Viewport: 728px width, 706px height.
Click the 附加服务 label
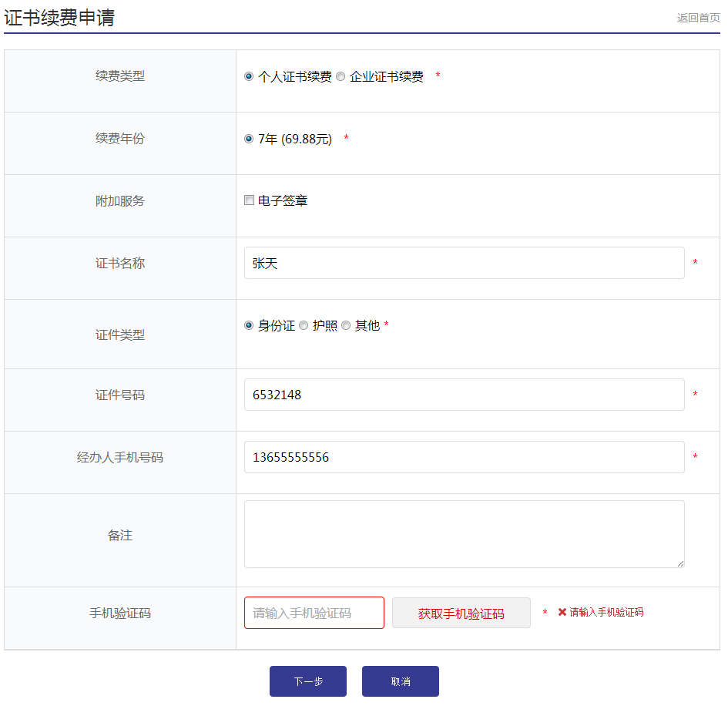coord(120,200)
